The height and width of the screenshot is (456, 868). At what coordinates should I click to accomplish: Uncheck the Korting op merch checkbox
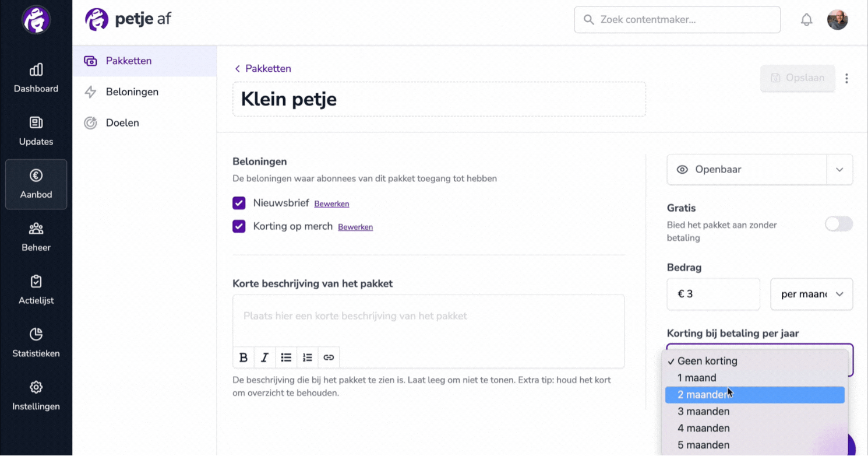(239, 226)
